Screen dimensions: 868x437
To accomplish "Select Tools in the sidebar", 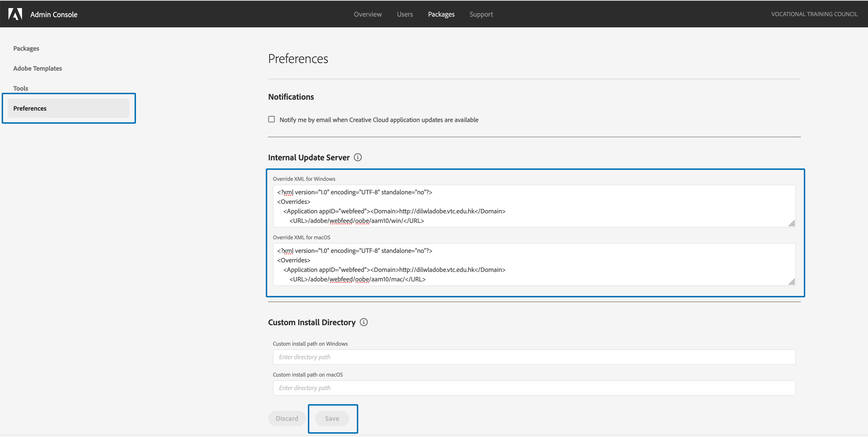I will [x=21, y=88].
